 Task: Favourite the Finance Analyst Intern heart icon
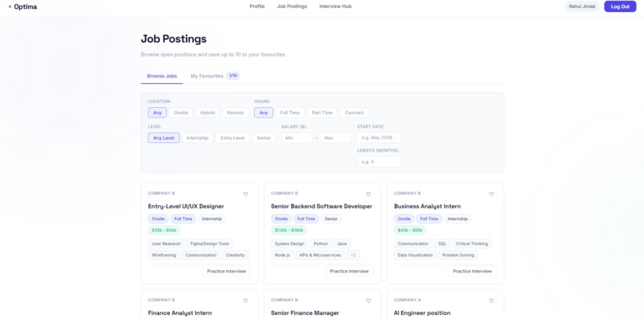tap(245, 300)
